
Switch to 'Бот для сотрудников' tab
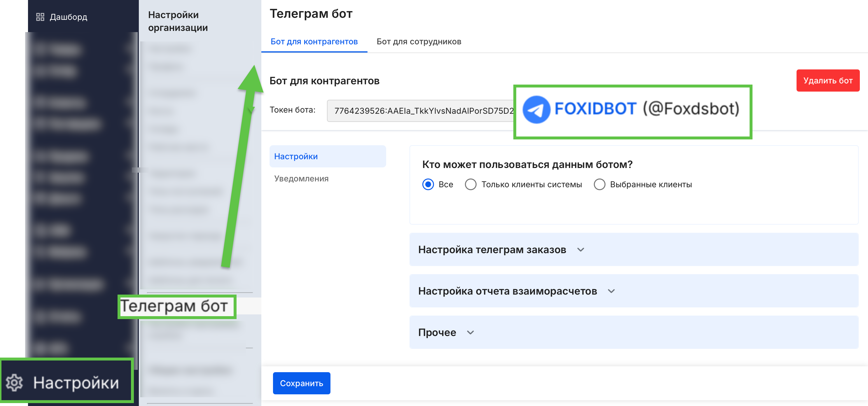pos(419,41)
